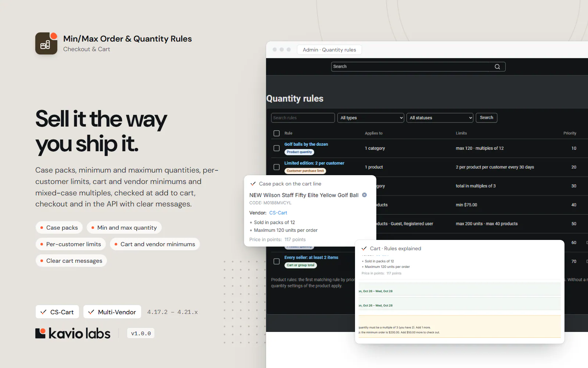Check the Limited edition: 2 per customer checkbox
The image size is (588, 368).
277,167
